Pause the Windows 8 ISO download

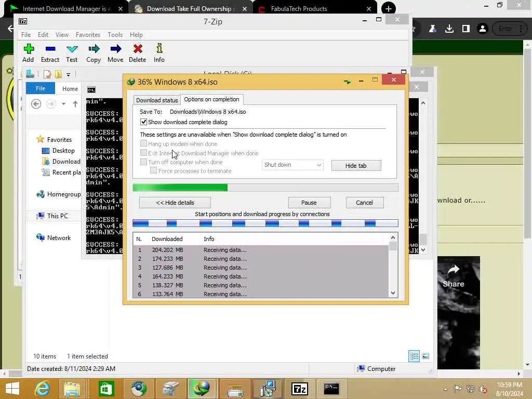pos(309,203)
